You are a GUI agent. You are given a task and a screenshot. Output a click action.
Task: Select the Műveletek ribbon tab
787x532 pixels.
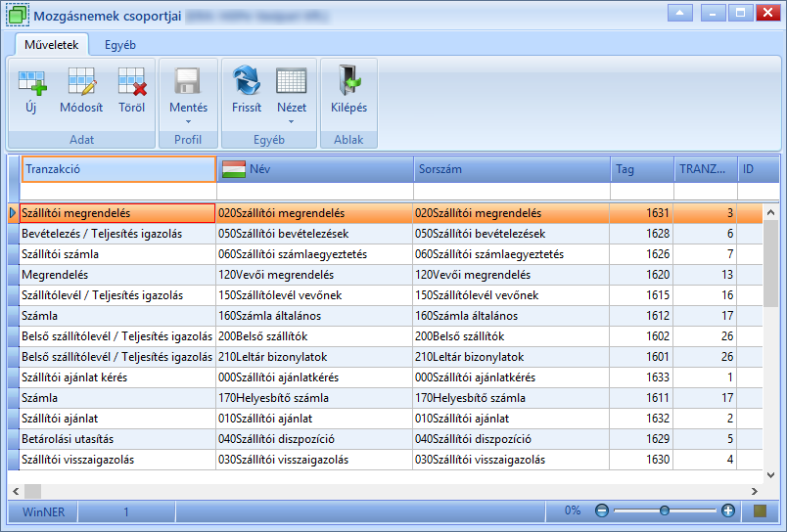pos(52,45)
